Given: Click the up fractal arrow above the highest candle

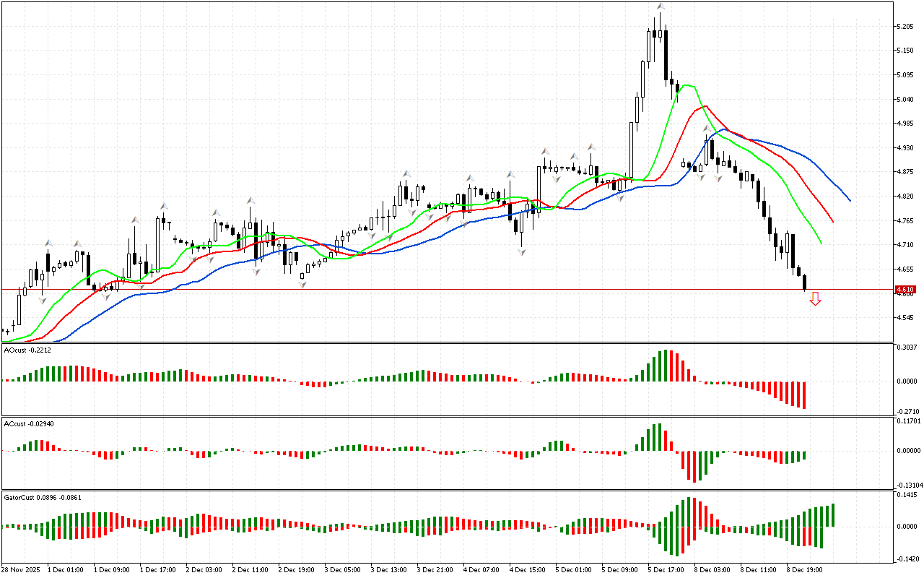Looking at the screenshot, I should pyautogui.click(x=661, y=7).
